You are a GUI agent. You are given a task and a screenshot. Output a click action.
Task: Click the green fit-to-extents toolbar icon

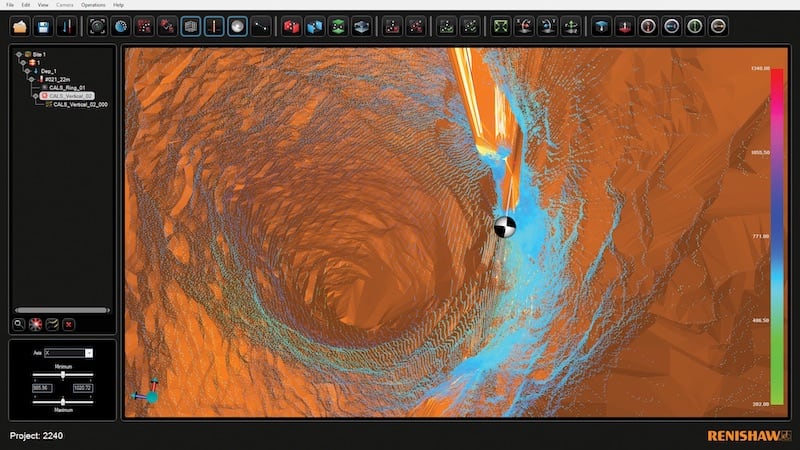pos(501,26)
